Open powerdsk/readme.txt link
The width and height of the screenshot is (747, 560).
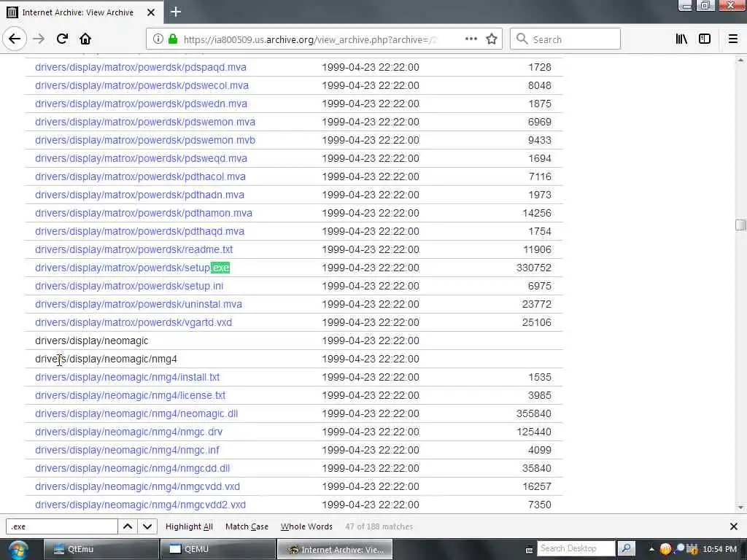pos(134,249)
